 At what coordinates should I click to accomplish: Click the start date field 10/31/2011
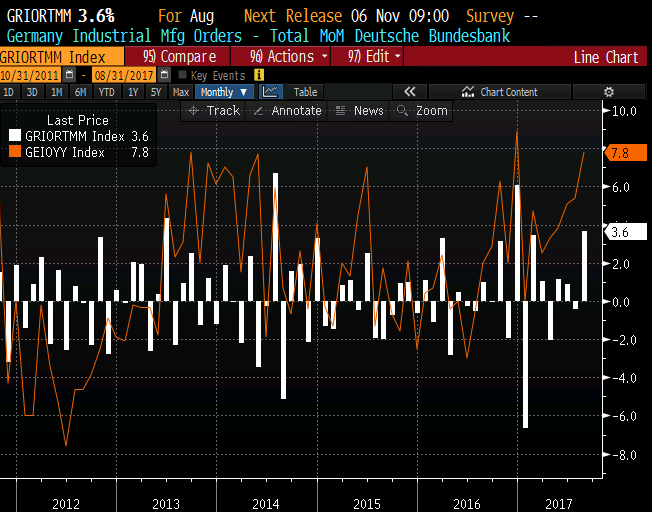(30, 75)
